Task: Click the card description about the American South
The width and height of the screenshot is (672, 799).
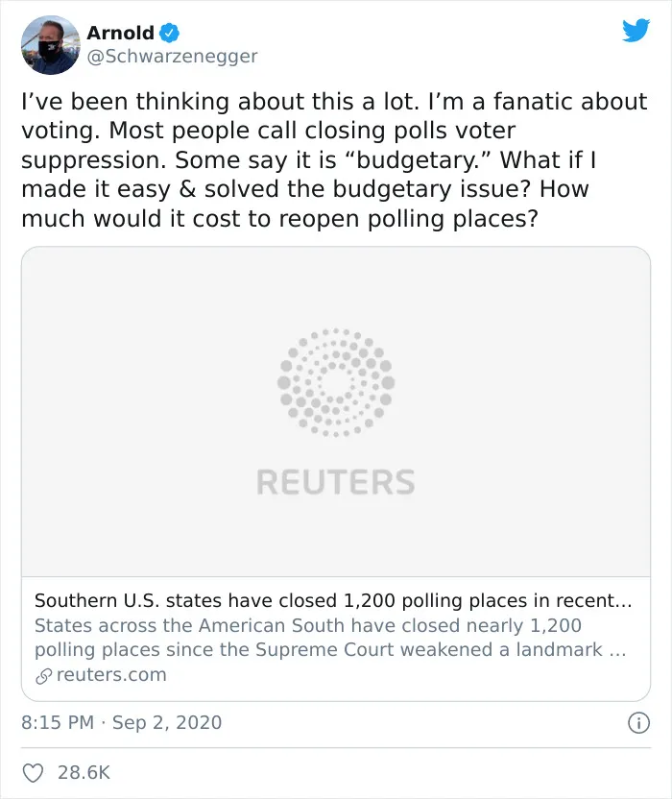Action: coord(330,638)
